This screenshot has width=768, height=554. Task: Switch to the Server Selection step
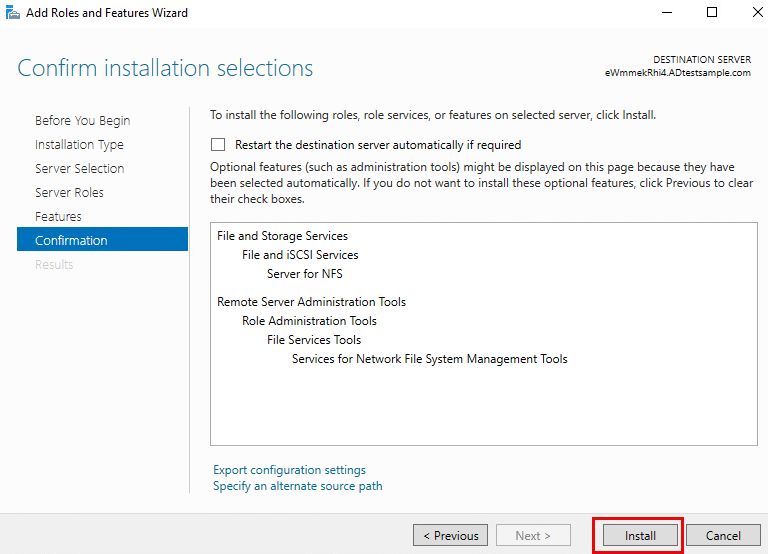pyautogui.click(x=79, y=169)
